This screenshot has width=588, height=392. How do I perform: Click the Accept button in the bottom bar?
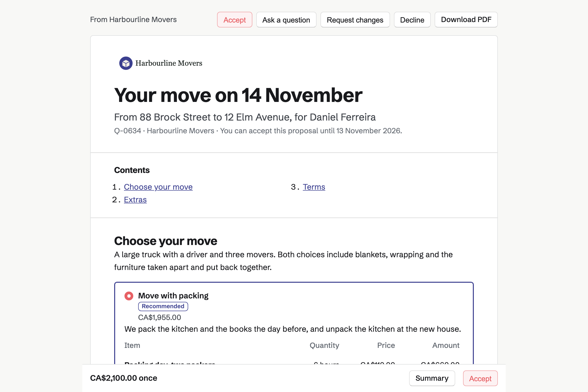pos(480,378)
